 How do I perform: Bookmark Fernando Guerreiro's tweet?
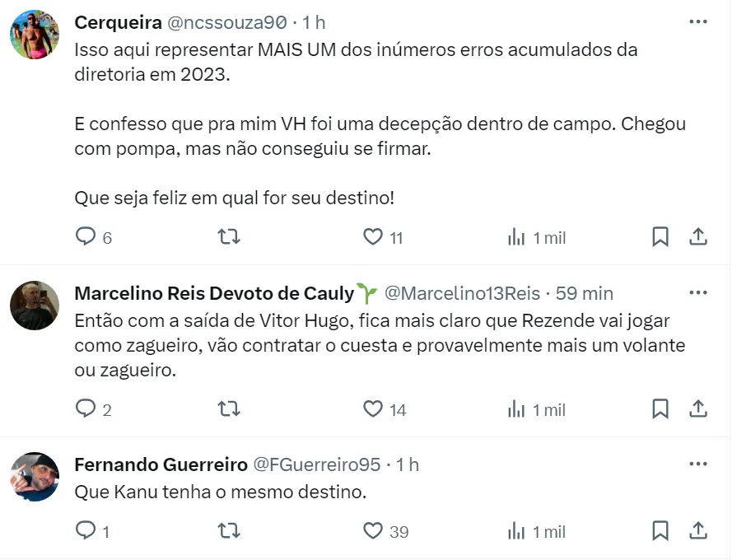660,531
